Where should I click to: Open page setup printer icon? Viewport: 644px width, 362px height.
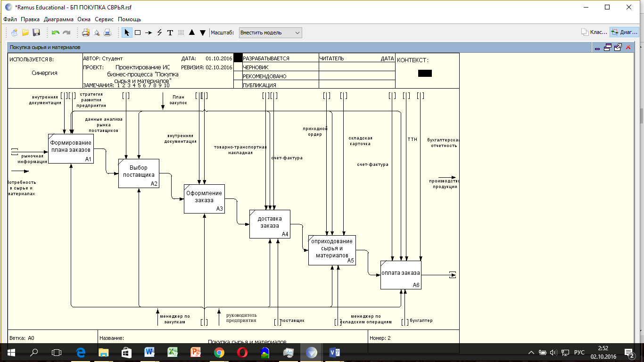click(x=86, y=33)
